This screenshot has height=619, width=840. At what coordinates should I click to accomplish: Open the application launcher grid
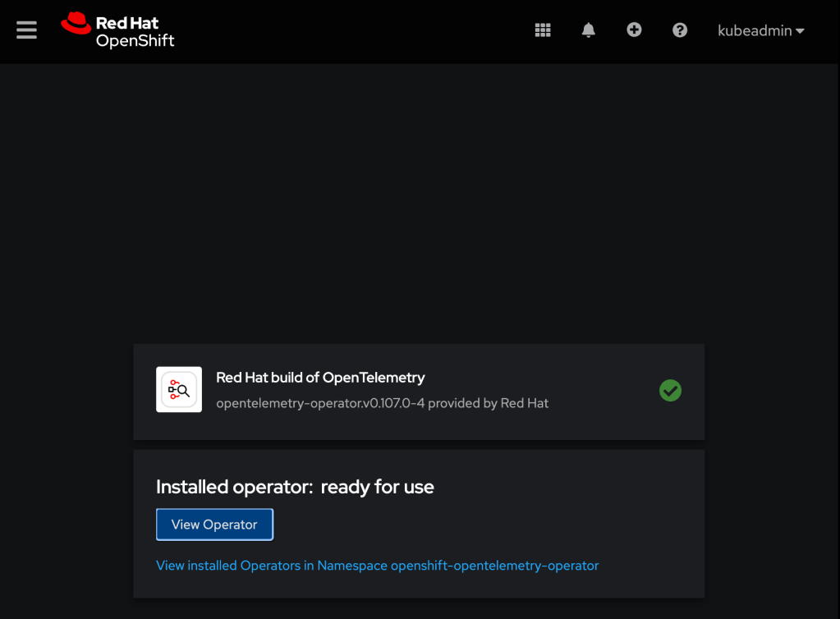click(543, 30)
